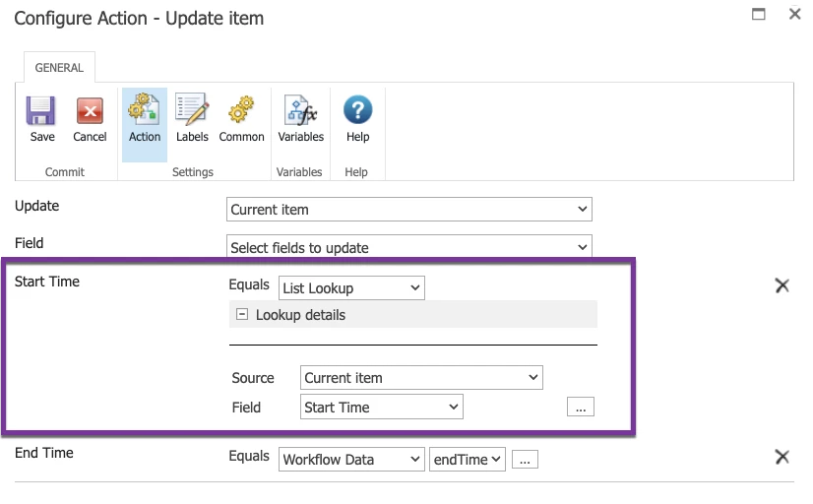The height and width of the screenshot is (504, 813).
Task: Close the Configure Action dialog
Action: pyautogui.click(x=795, y=14)
